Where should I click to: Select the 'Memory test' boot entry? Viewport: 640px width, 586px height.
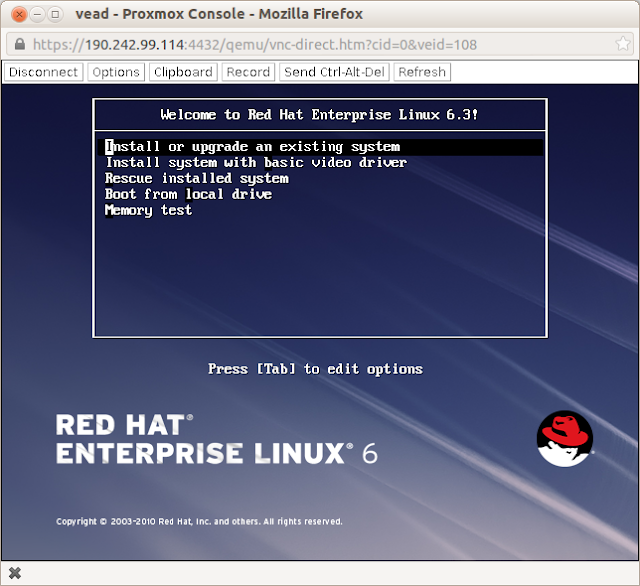pyautogui.click(x=148, y=210)
